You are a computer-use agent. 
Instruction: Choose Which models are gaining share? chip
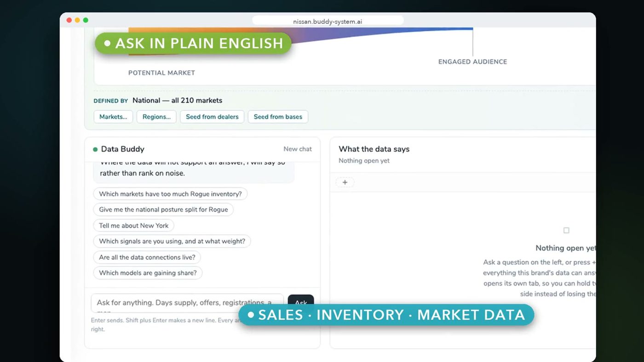[148, 273]
